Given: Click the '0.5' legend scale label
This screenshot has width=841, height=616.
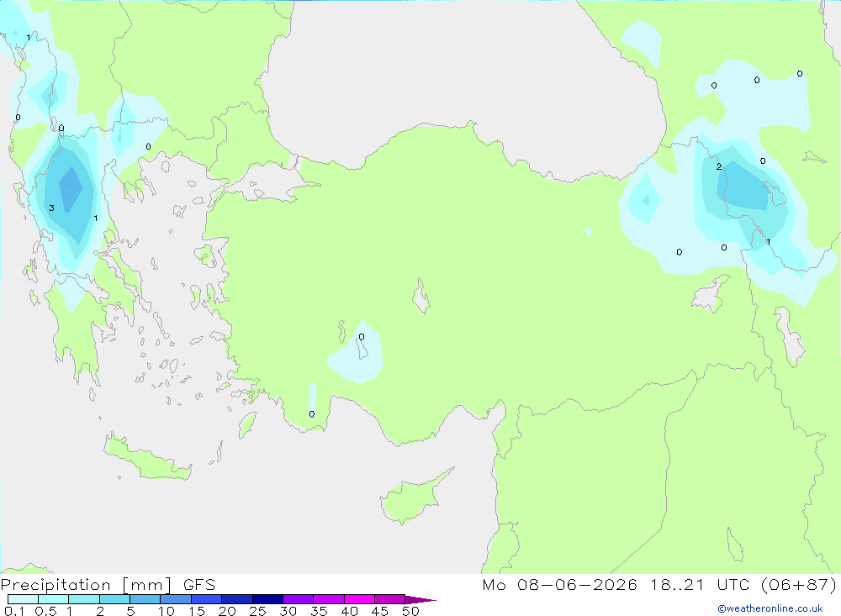Looking at the screenshot, I should point(45,611).
